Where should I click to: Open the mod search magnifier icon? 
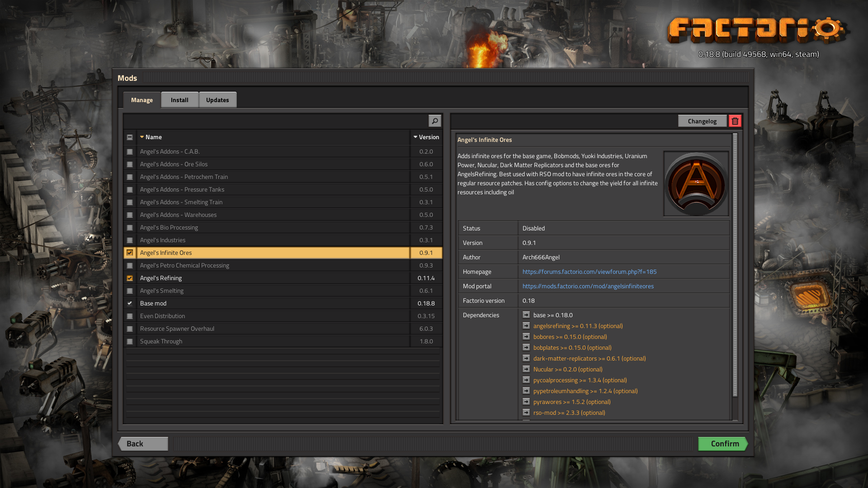434,121
